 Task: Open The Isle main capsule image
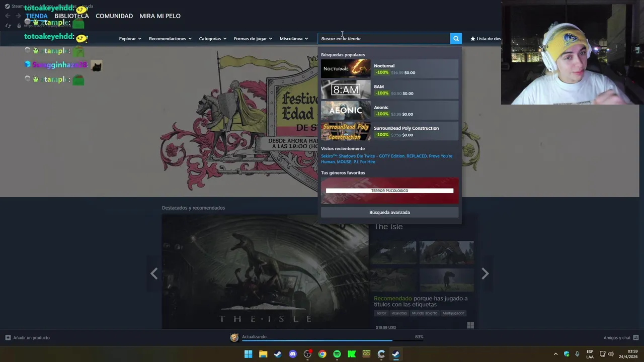(265, 272)
